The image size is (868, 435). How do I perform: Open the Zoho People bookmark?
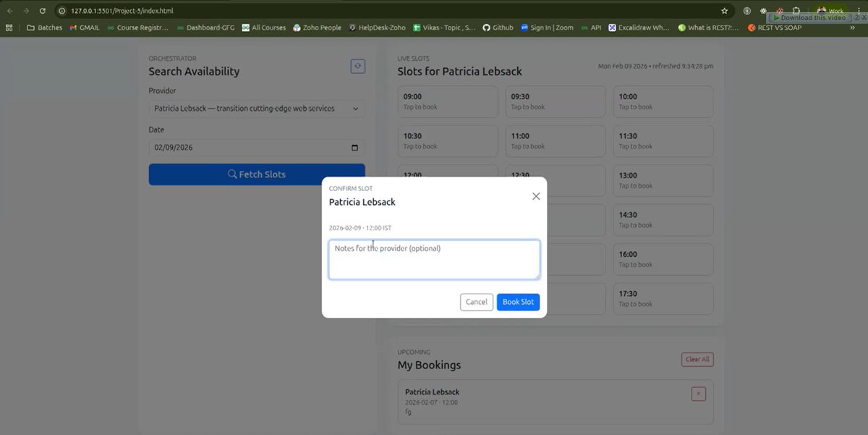317,28
